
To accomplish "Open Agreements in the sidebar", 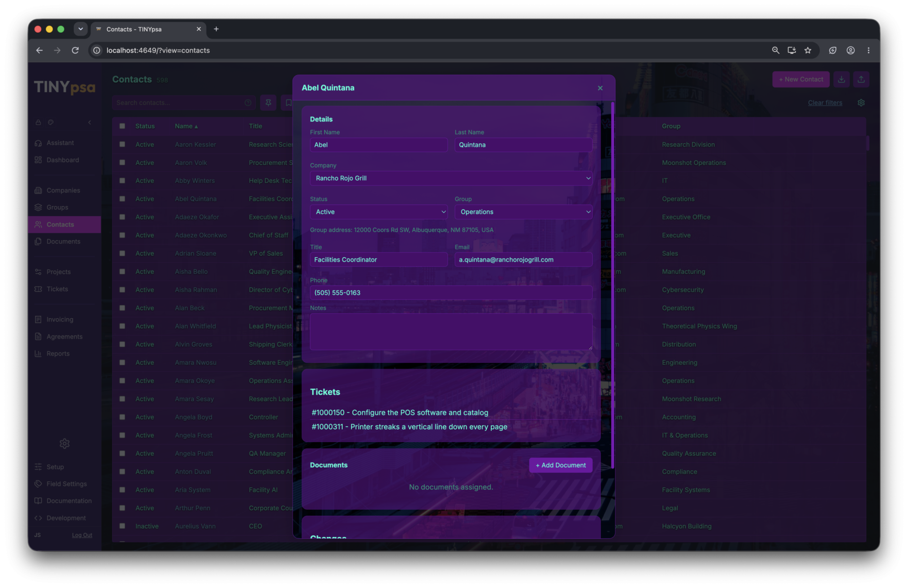I will click(x=64, y=337).
